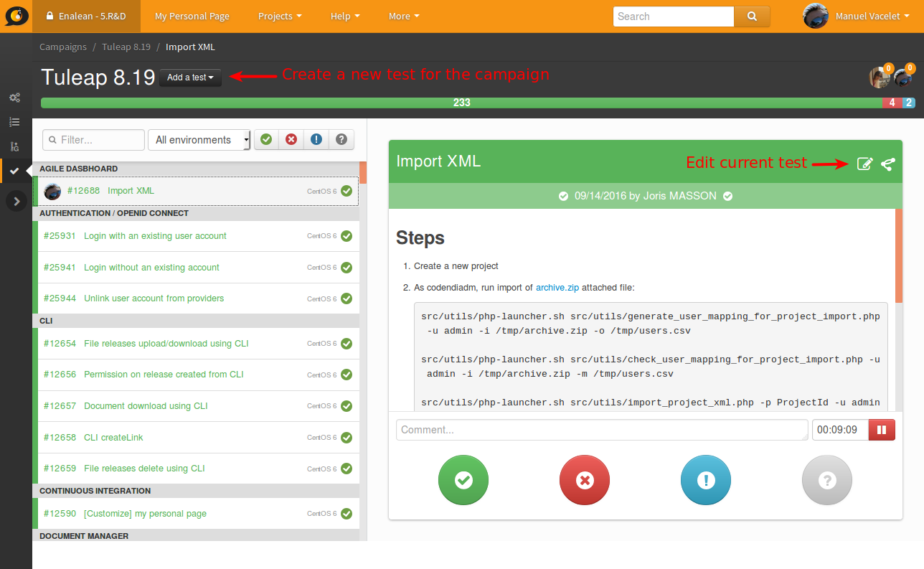Open Manuel Vacelet user dropdown

click(x=873, y=16)
